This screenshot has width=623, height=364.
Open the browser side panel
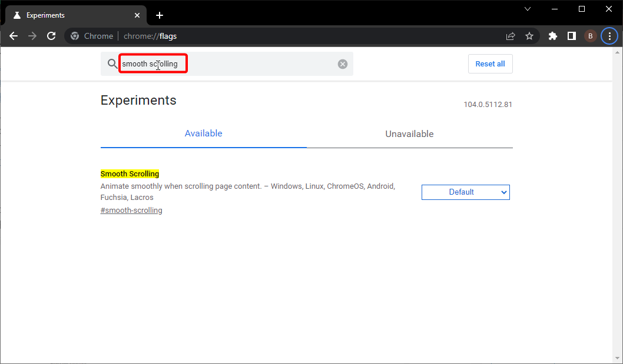[x=571, y=36]
